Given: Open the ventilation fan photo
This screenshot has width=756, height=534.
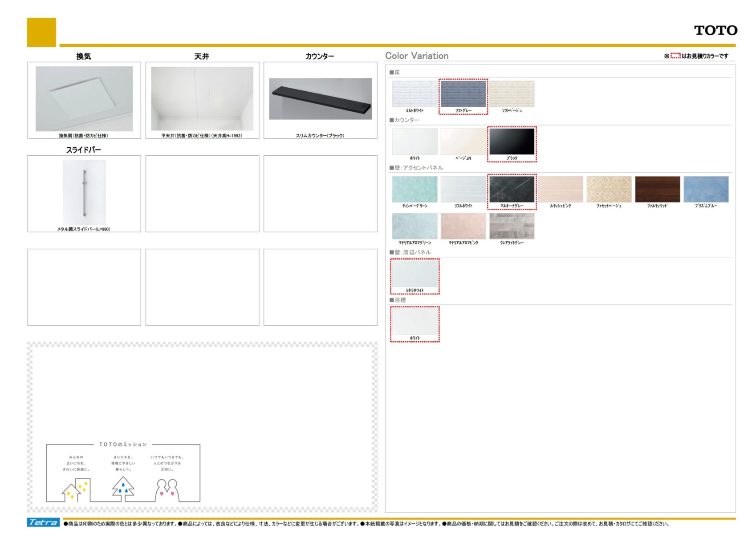Looking at the screenshot, I should [84, 99].
